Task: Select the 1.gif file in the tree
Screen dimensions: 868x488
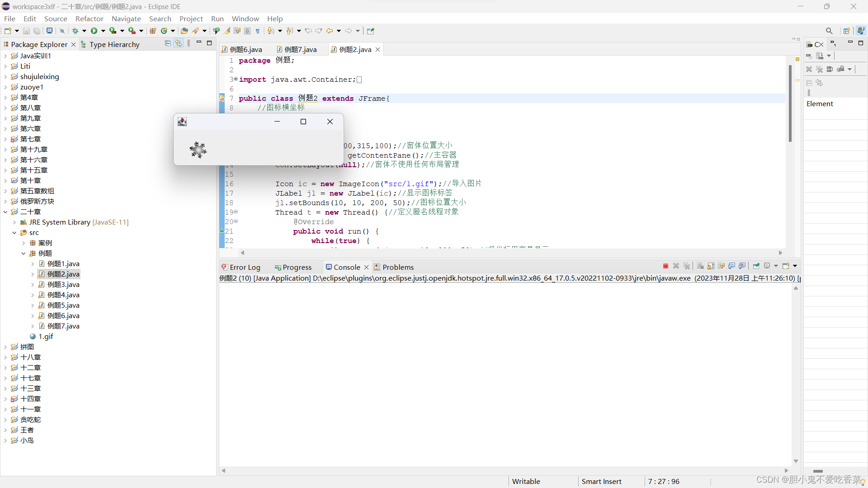Action: coord(45,337)
